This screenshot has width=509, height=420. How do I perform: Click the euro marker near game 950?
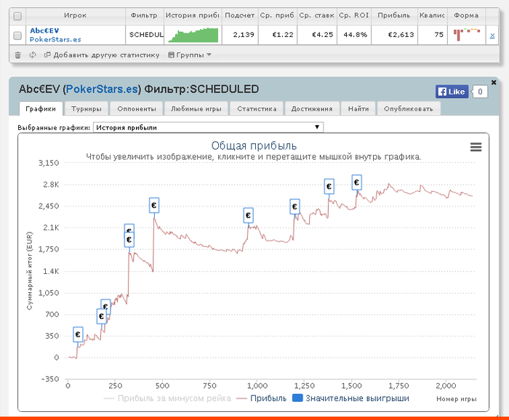[x=249, y=215]
